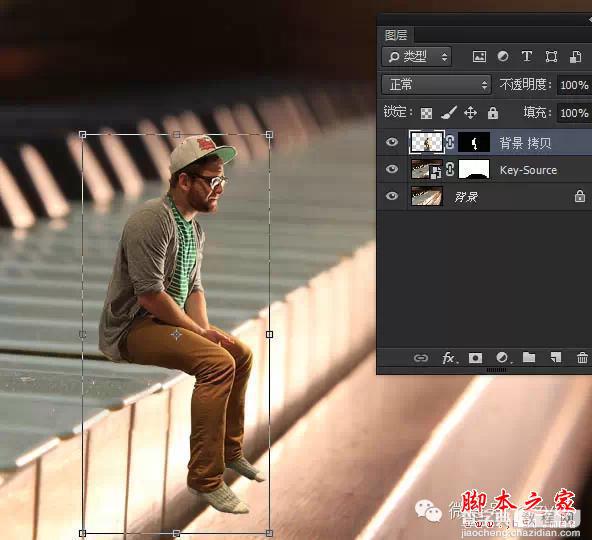Viewport: 592px width, 540px height.
Task: Select the Key-Source layer name
Action: (528, 170)
